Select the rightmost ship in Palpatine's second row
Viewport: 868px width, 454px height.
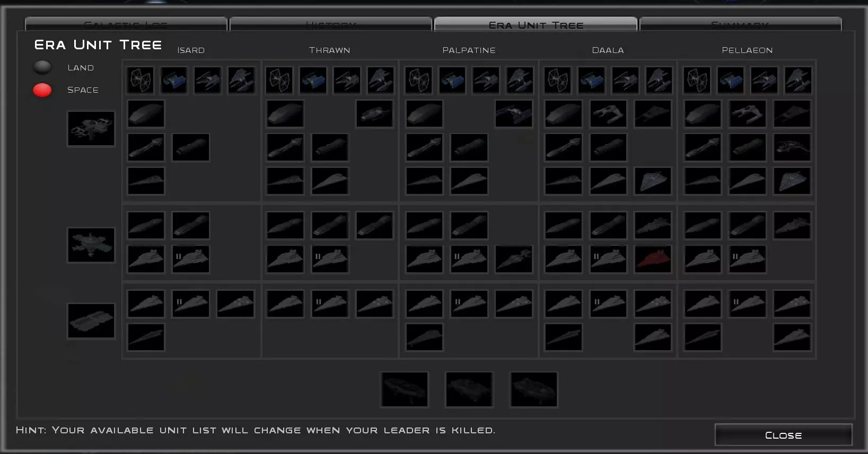pos(513,114)
